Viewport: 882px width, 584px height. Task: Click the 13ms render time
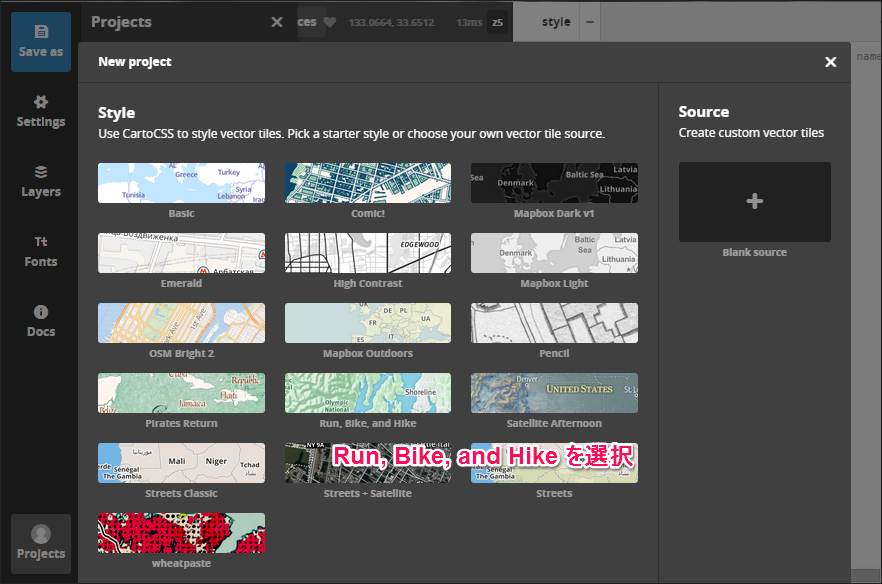(469, 23)
